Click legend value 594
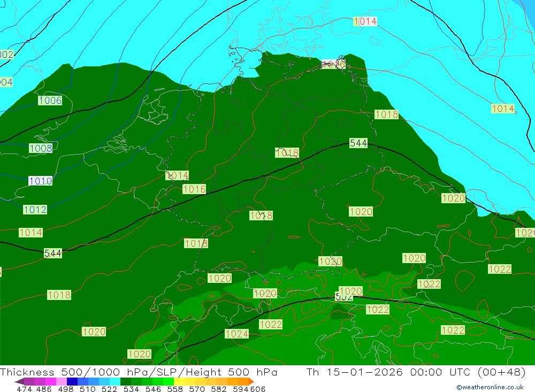 pyautogui.click(x=240, y=389)
